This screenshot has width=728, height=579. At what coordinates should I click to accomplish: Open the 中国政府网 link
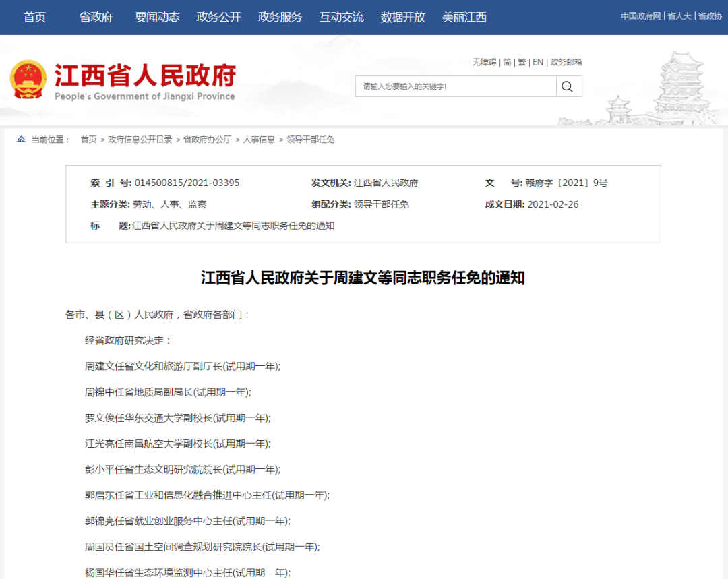(640, 16)
